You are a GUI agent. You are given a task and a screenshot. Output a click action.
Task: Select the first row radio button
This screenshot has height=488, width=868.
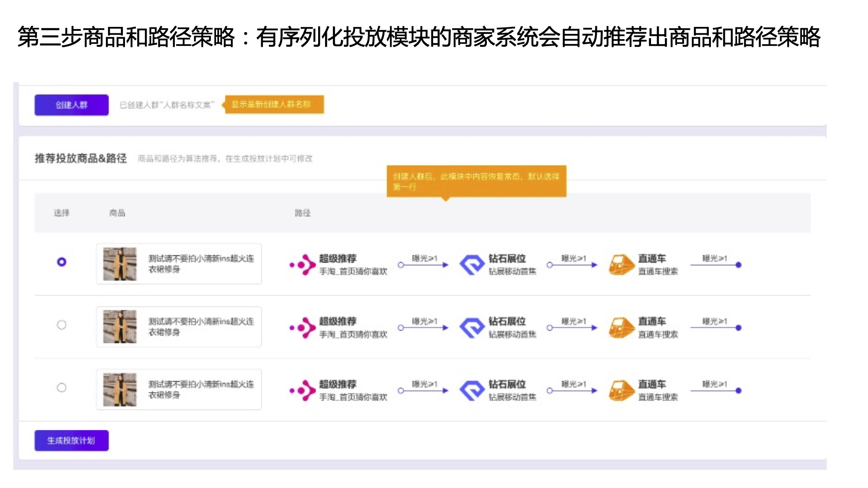[62, 262]
